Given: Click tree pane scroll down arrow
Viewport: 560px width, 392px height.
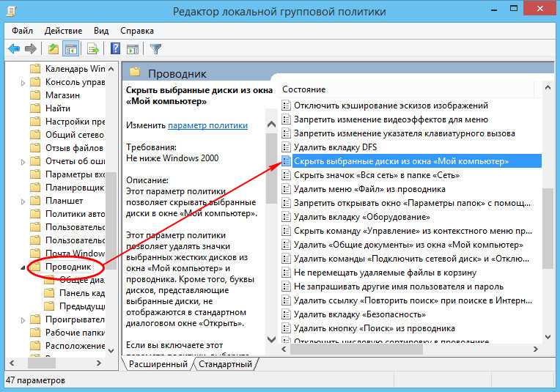Looking at the screenshot, I should click(x=111, y=350).
